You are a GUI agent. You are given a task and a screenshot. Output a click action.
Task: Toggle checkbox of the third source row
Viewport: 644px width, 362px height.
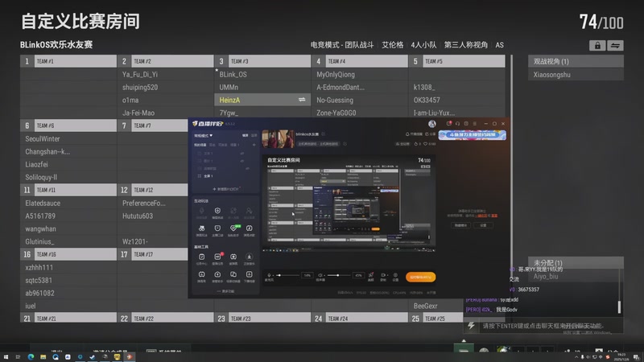(200, 169)
